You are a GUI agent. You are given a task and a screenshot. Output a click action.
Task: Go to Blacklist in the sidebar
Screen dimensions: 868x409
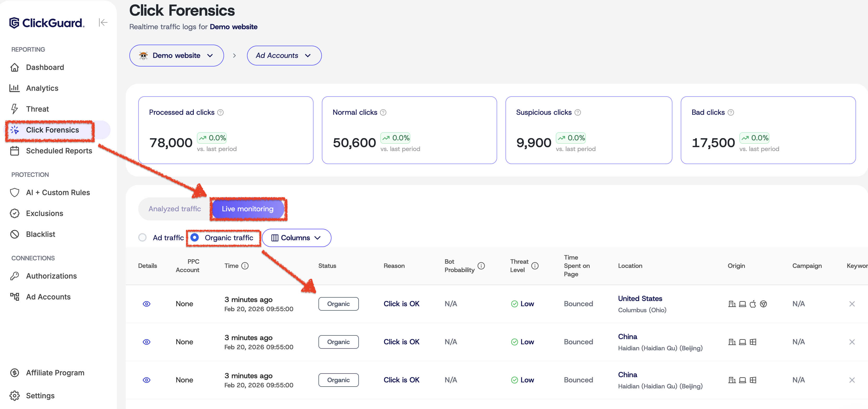click(40, 234)
